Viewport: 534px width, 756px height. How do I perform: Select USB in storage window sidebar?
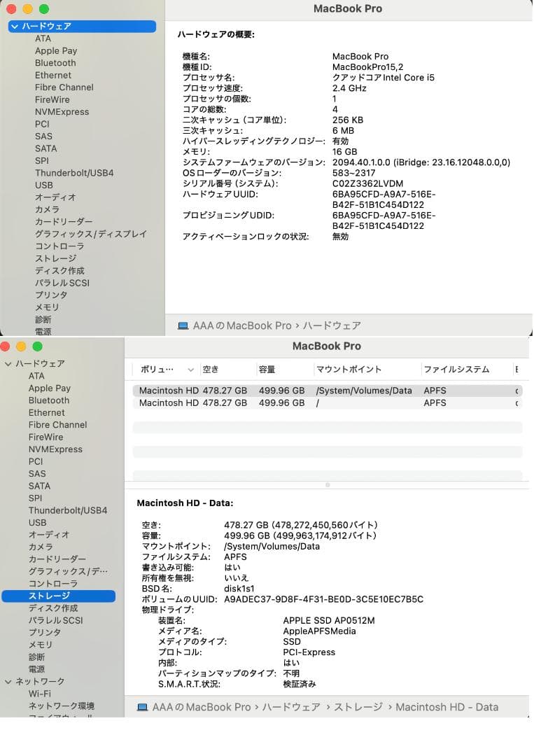(37, 523)
